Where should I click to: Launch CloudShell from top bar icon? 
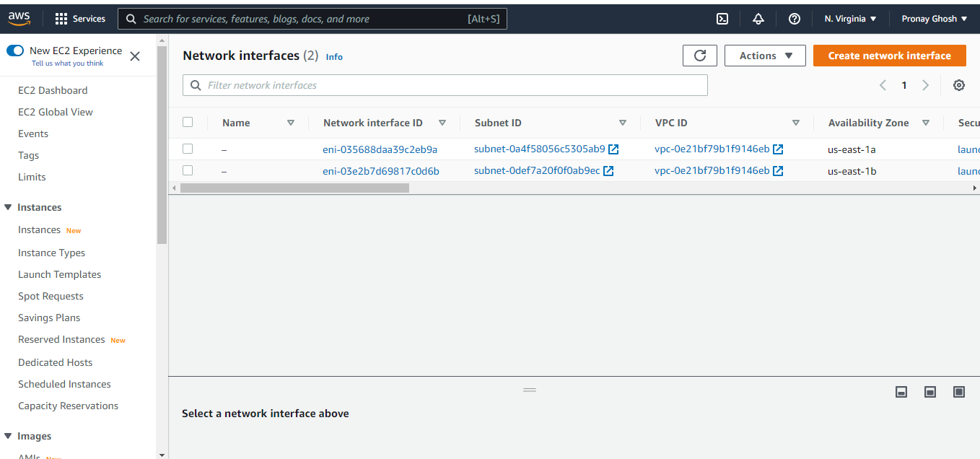(x=722, y=19)
